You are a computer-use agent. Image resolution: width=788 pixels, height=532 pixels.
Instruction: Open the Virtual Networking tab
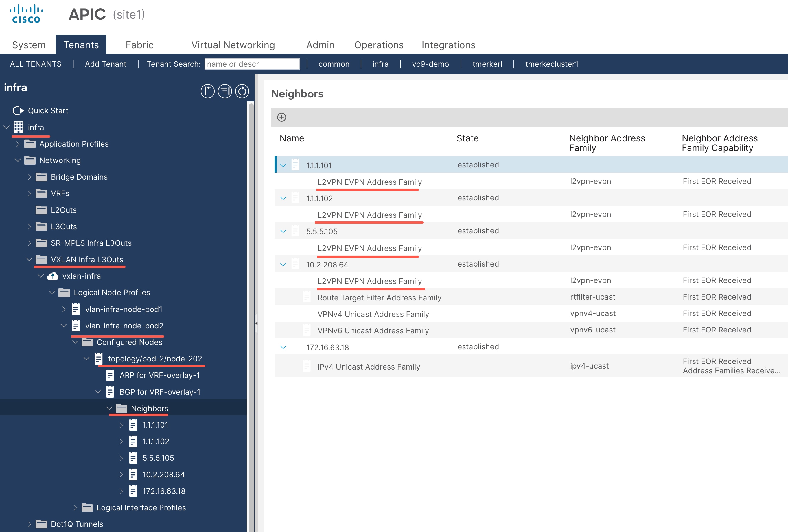233,45
